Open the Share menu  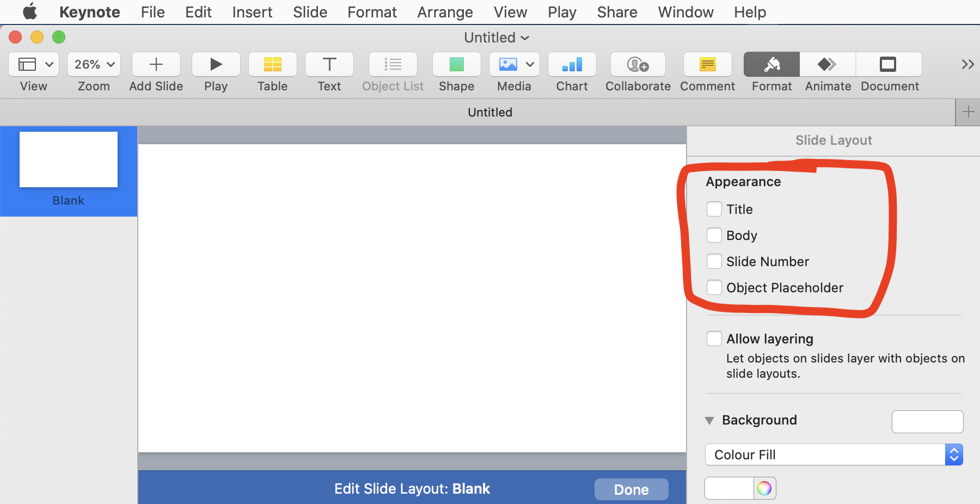pyautogui.click(x=617, y=12)
